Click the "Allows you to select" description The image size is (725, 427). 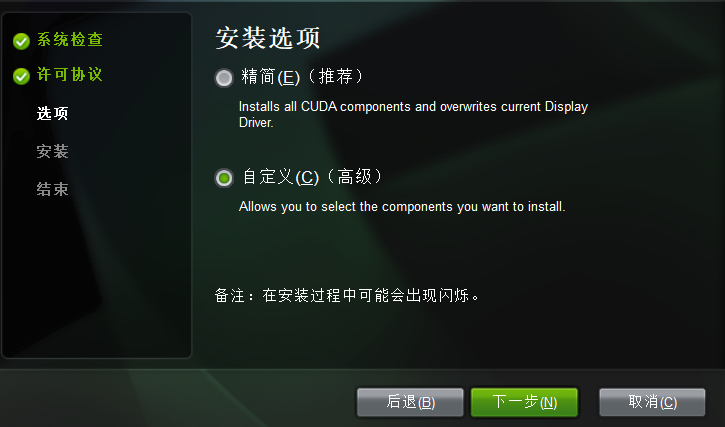coord(402,206)
